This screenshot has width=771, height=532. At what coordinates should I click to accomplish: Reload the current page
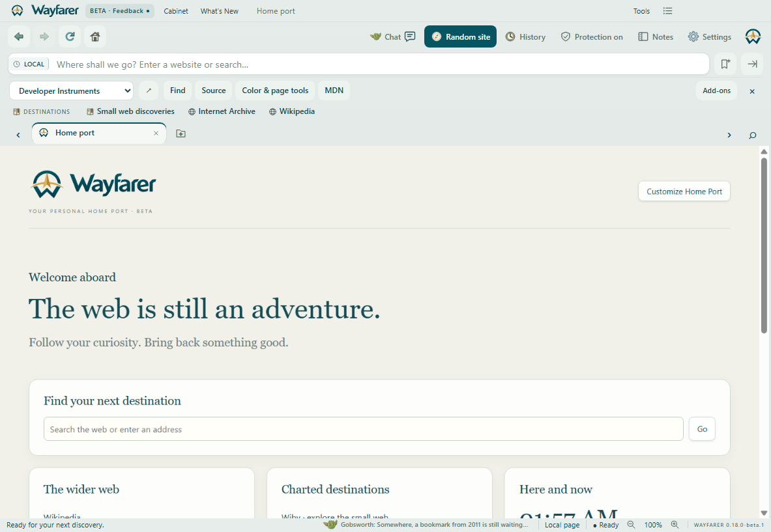[70, 36]
